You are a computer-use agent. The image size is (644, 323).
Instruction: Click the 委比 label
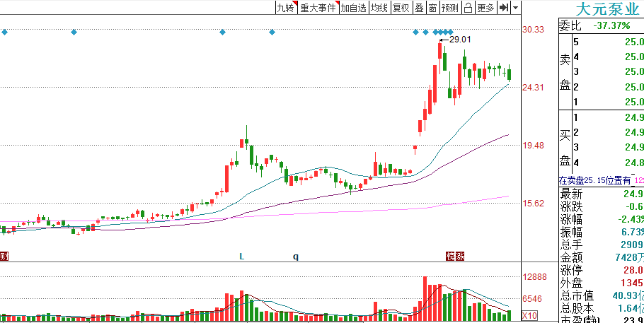point(570,26)
